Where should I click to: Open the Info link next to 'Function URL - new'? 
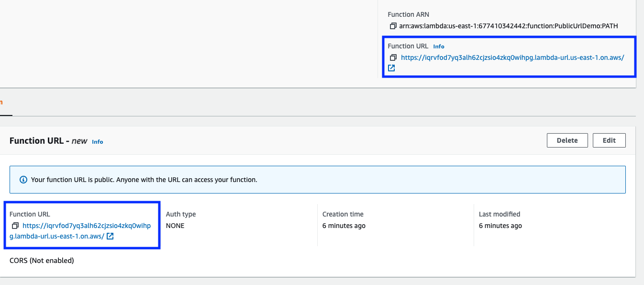point(97,142)
